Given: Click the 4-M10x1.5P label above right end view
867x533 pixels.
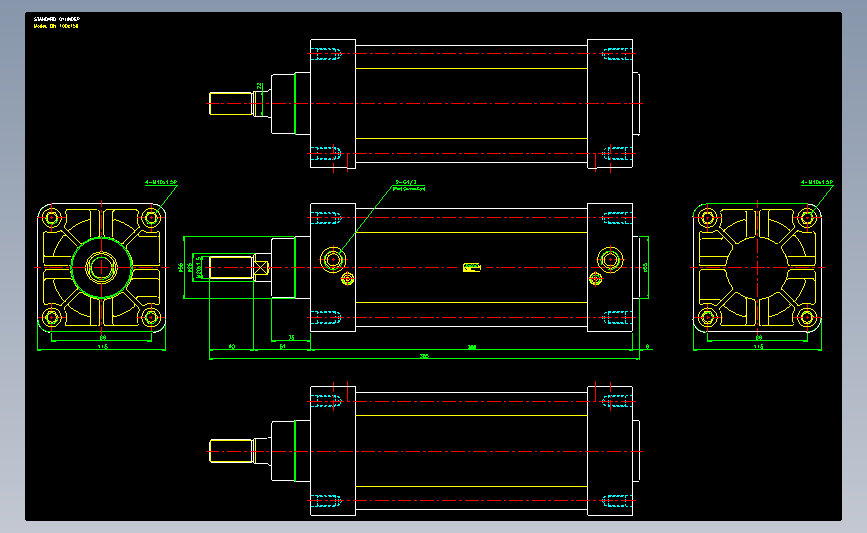Looking at the screenshot, I should (x=817, y=182).
